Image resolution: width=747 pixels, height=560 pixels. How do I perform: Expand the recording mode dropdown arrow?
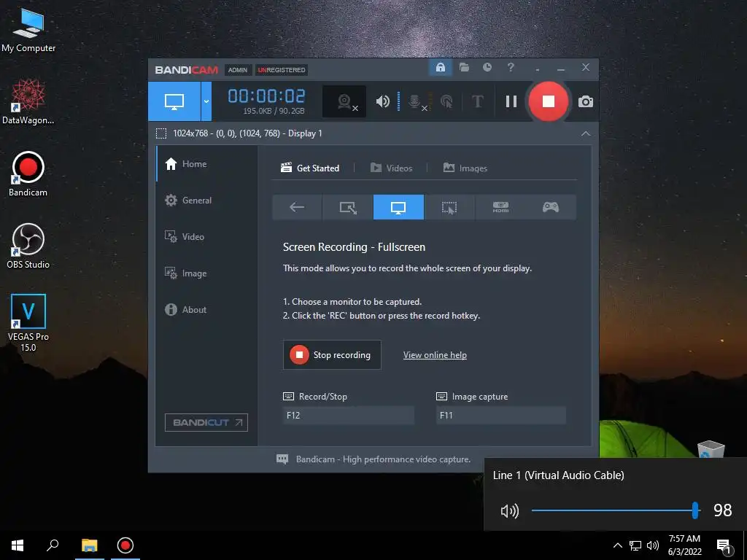pyautogui.click(x=206, y=101)
